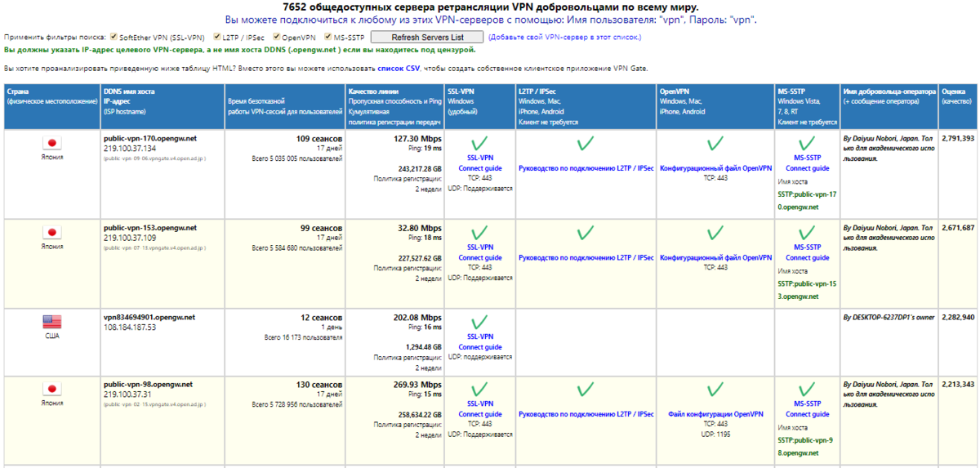This screenshot has height=468, width=980.
Task: Select hostname public-vpn-153.opengw.net
Action: coord(150,228)
